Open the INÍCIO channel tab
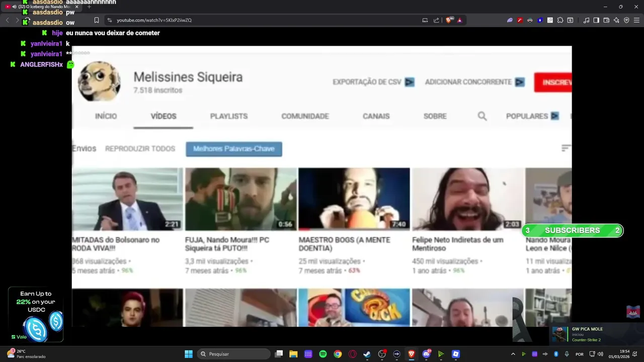Viewport: 644px width, 362px height. pos(106,116)
